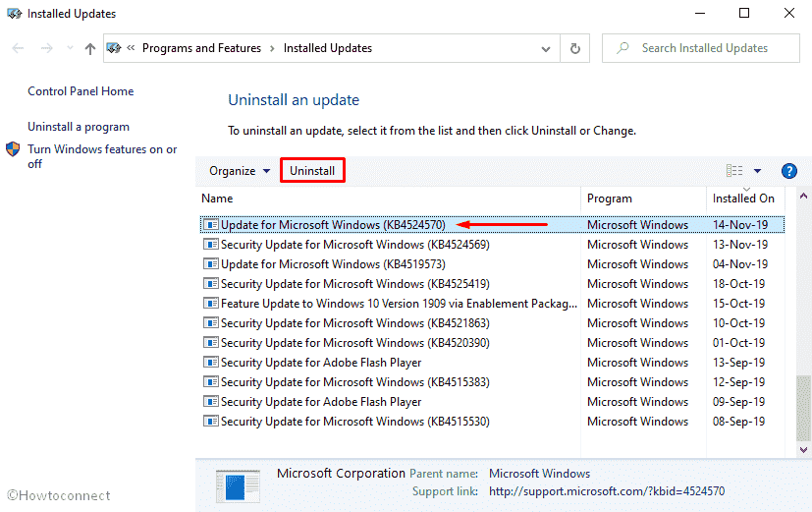Click the Back navigation arrow

18,48
